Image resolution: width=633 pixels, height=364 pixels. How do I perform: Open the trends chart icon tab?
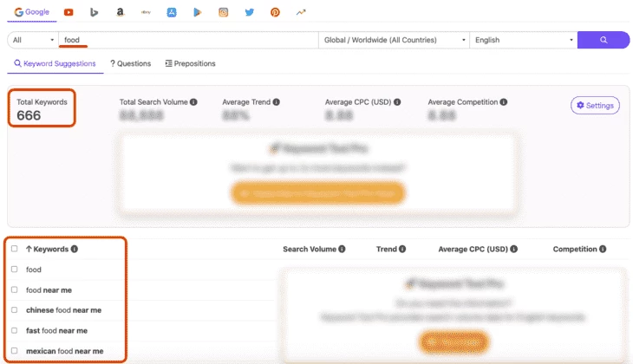click(x=301, y=12)
